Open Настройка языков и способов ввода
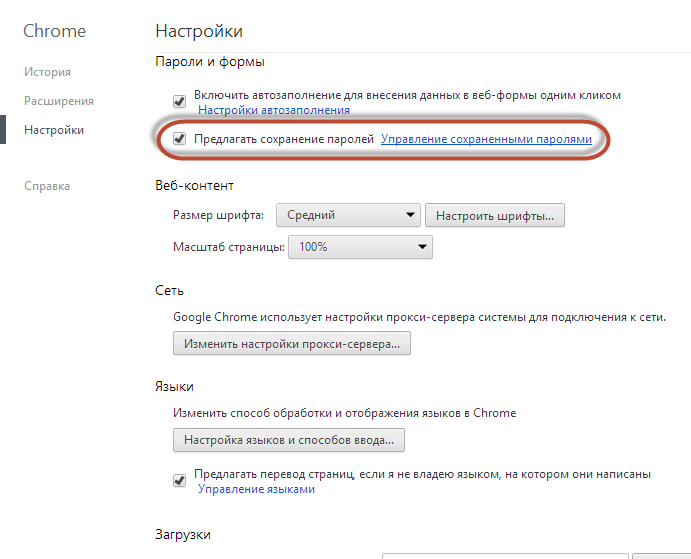The width and height of the screenshot is (691, 559). (288, 439)
